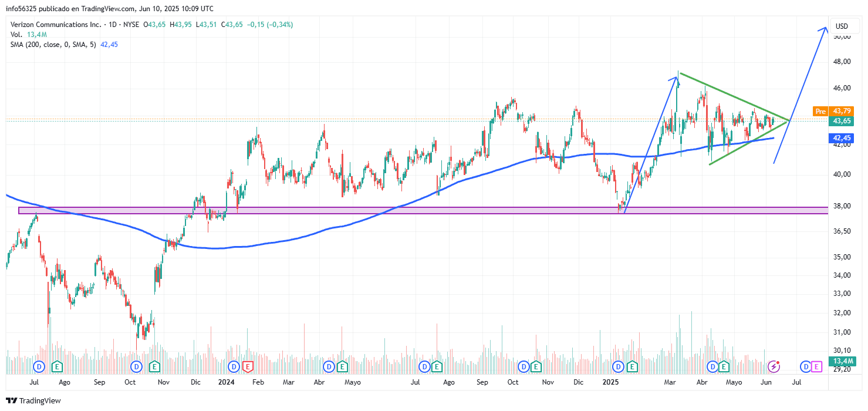The width and height of the screenshot is (868, 411).
Task: Click the 1D interval in the chart legend
Action: (112, 25)
